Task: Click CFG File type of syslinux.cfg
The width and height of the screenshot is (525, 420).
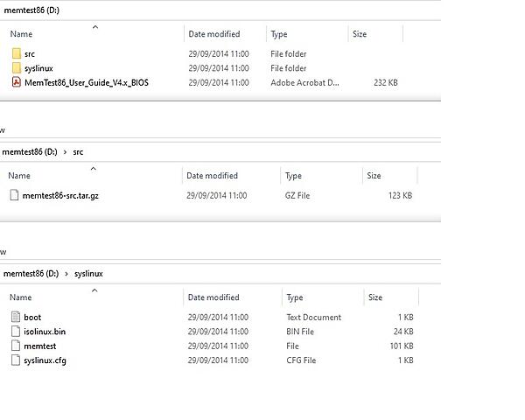Action: [301, 360]
